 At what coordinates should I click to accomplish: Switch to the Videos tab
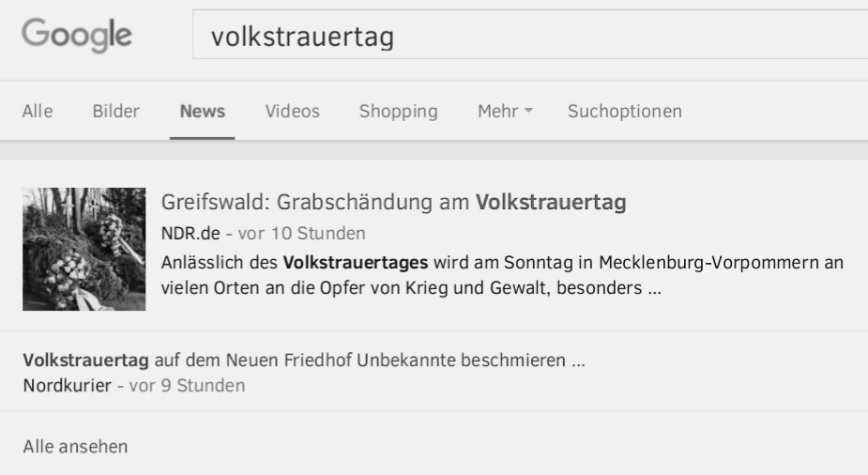pos(292,112)
